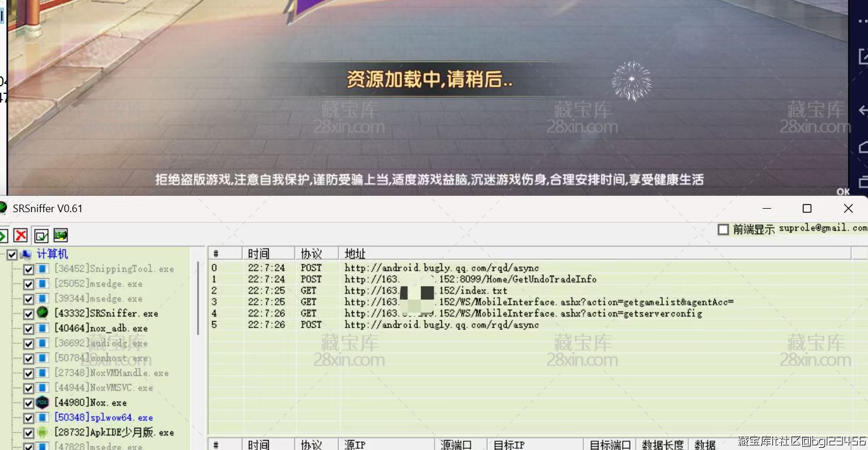The width and height of the screenshot is (868, 450).
Task: Uncheck the [25052]msedge.exe checkbox
Action: coord(28,284)
